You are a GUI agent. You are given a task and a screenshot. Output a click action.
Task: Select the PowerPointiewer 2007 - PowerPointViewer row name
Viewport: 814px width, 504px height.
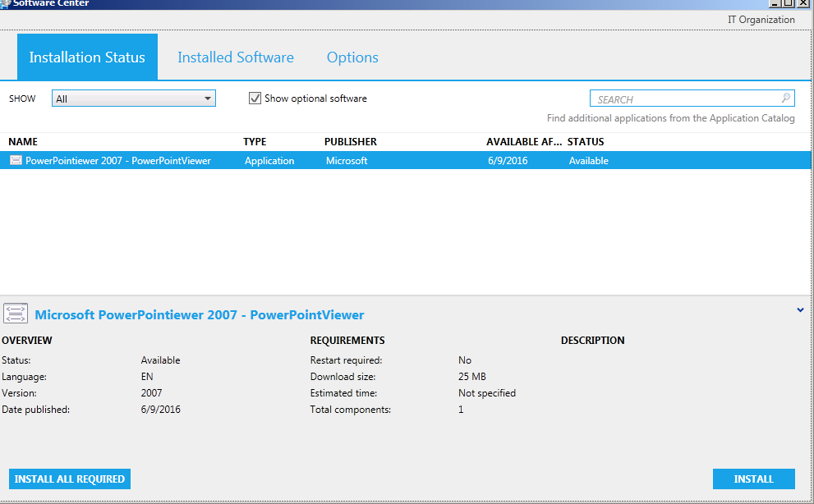point(118,161)
